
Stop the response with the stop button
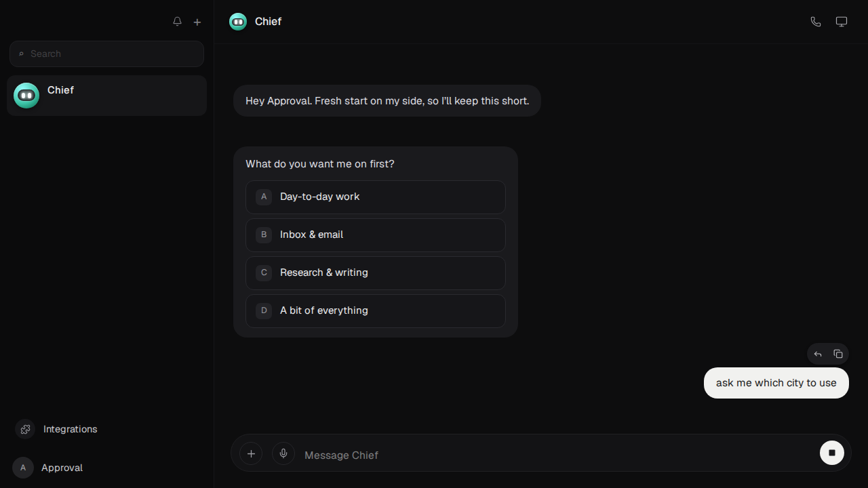pyautogui.click(x=832, y=453)
